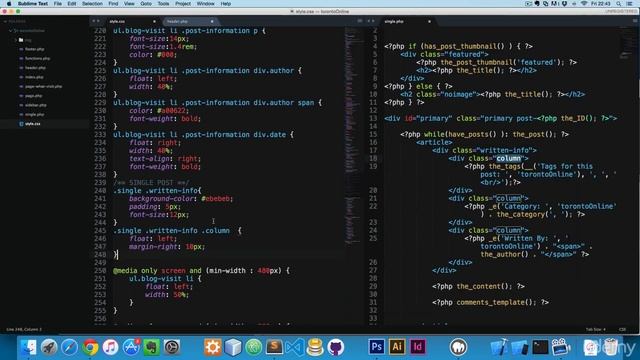Image resolution: width=640 pixels, height=360 pixels.
Task: Click the Wi-Fi icon in menu bar
Action: point(584,4)
